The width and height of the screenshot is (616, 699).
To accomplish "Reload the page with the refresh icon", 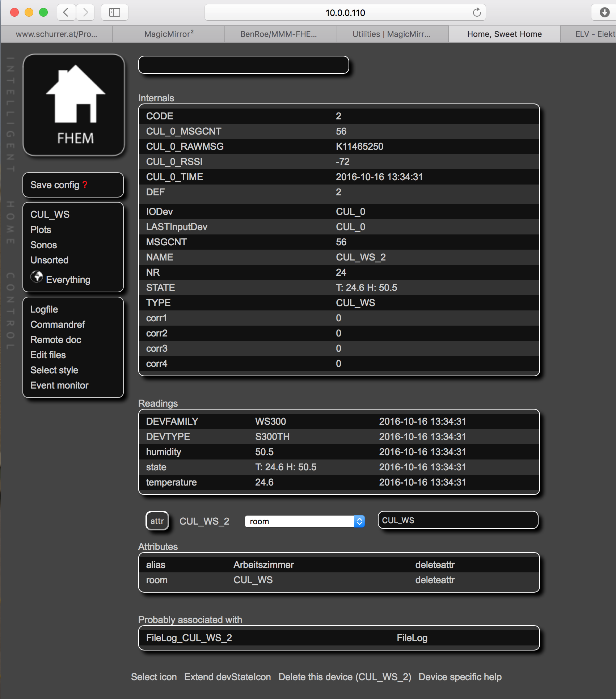I will click(477, 13).
